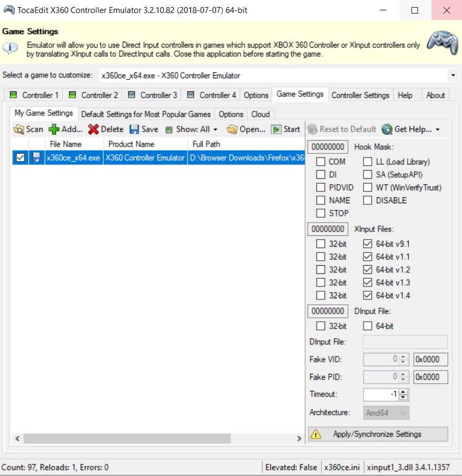Enable the STOP hook checkbox
Viewport: 462px width, 476px height.
(321, 213)
